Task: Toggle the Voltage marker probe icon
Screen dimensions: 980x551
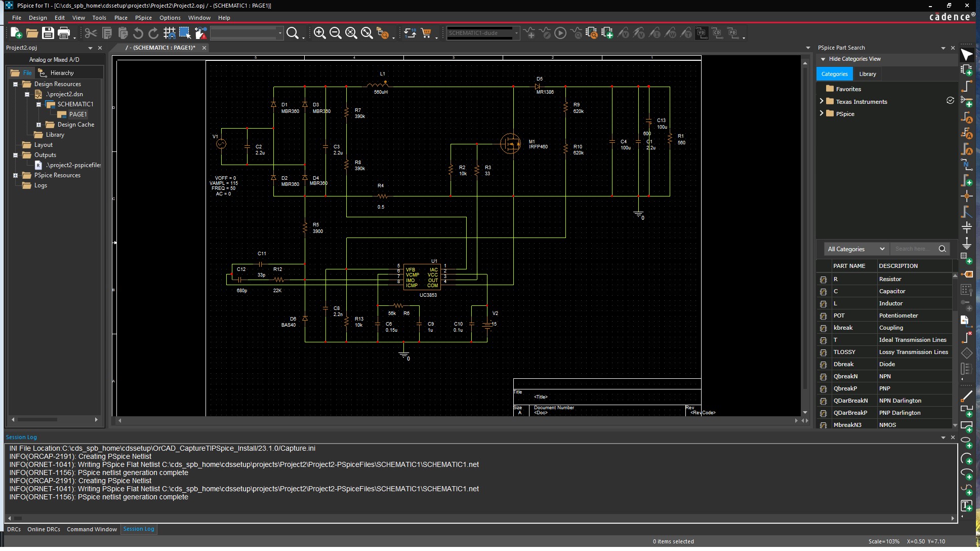Action: (x=623, y=33)
